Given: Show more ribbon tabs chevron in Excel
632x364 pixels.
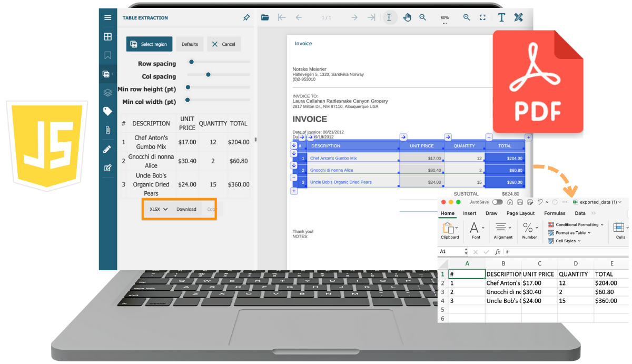Looking at the screenshot, I should tap(594, 213).
